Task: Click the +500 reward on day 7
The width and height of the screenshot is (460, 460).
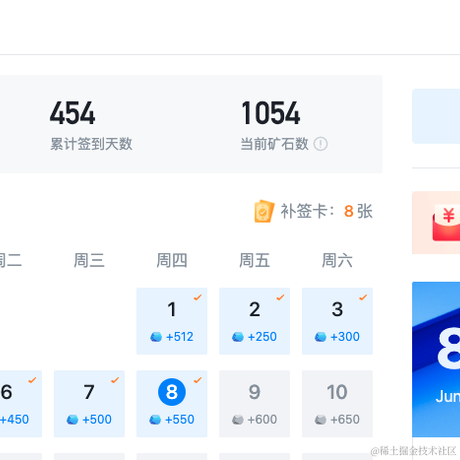Action: coord(97,420)
